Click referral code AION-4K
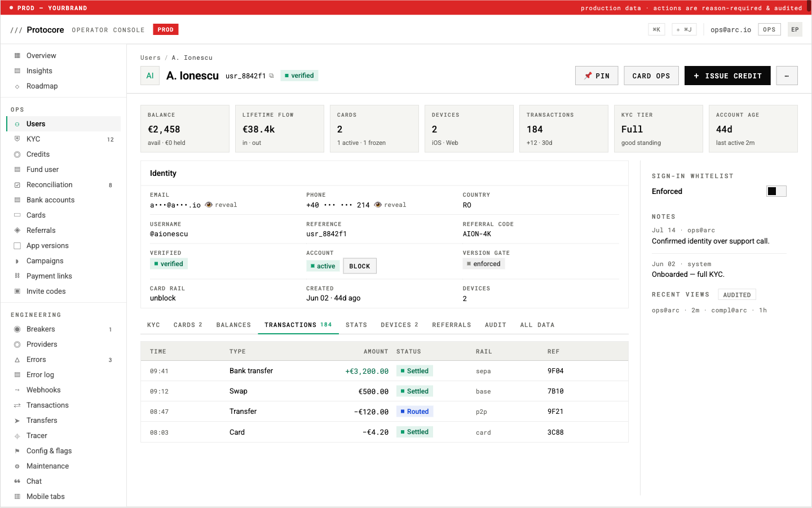The image size is (812, 508). [477, 234]
